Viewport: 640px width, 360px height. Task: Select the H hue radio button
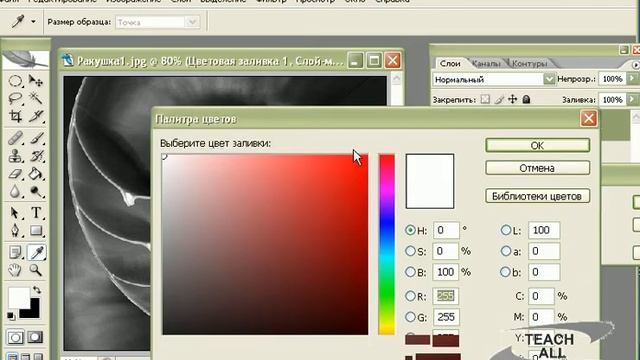coord(410,230)
